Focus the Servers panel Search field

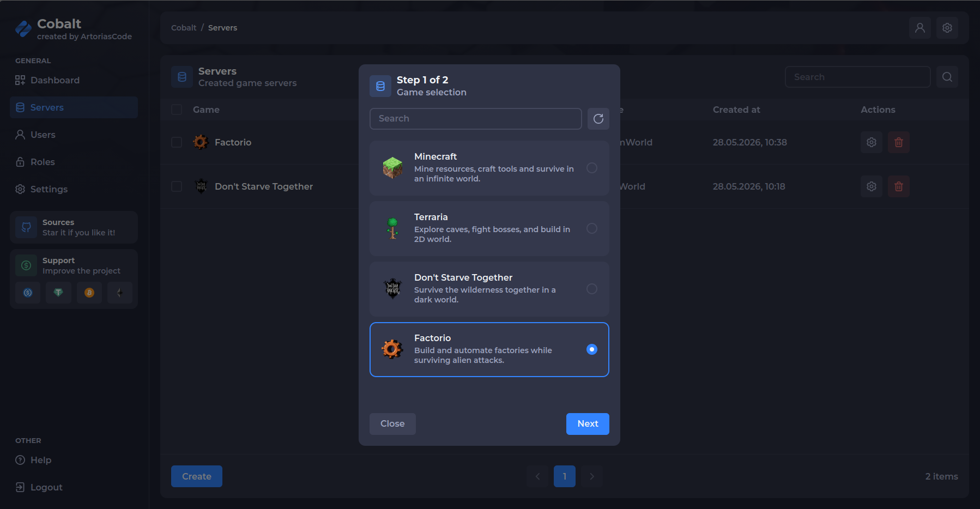[x=858, y=77]
